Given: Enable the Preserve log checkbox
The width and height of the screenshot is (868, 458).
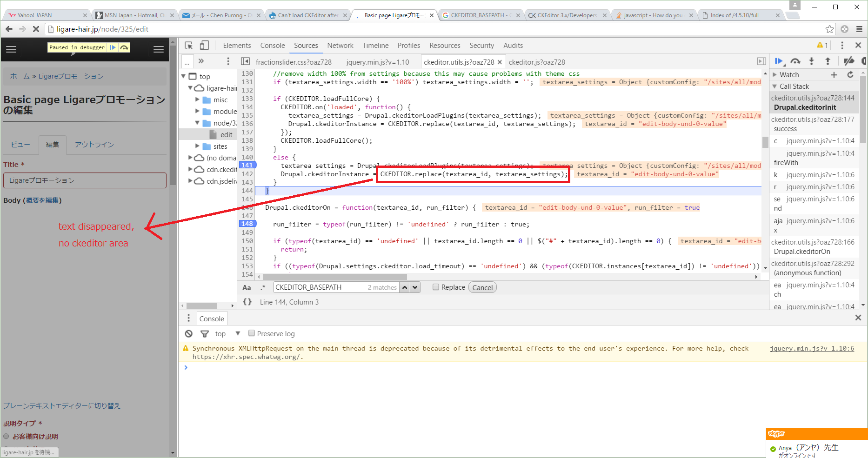Looking at the screenshot, I should pos(252,333).
